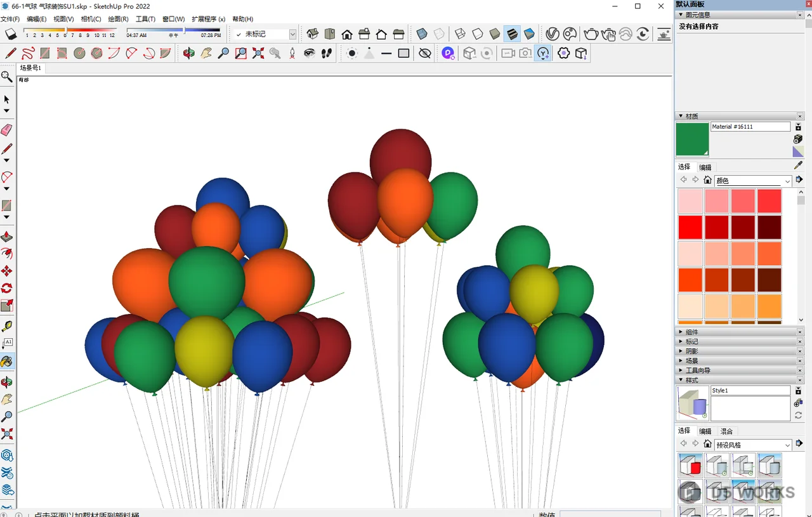812x517 pixels.
Task: Close the 场景 panel with its x button
Action: pyautogui.click(x=800, y=361)
